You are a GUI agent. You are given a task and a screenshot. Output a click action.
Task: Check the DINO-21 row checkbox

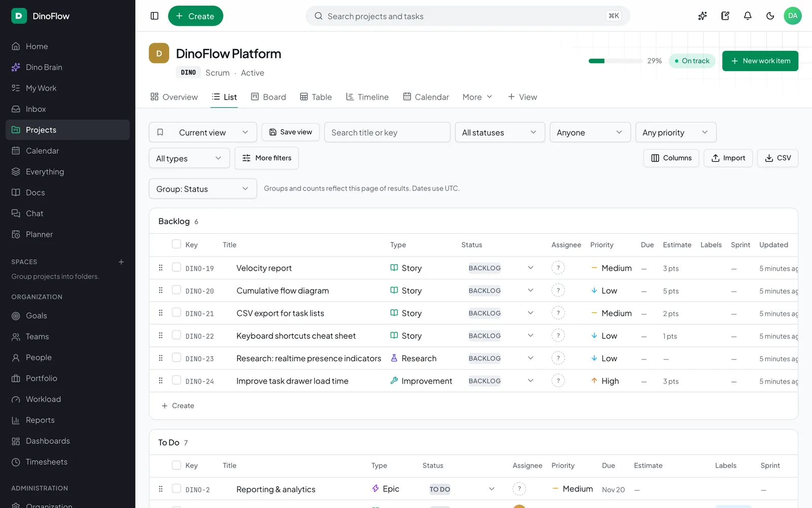tap(177, 312)
